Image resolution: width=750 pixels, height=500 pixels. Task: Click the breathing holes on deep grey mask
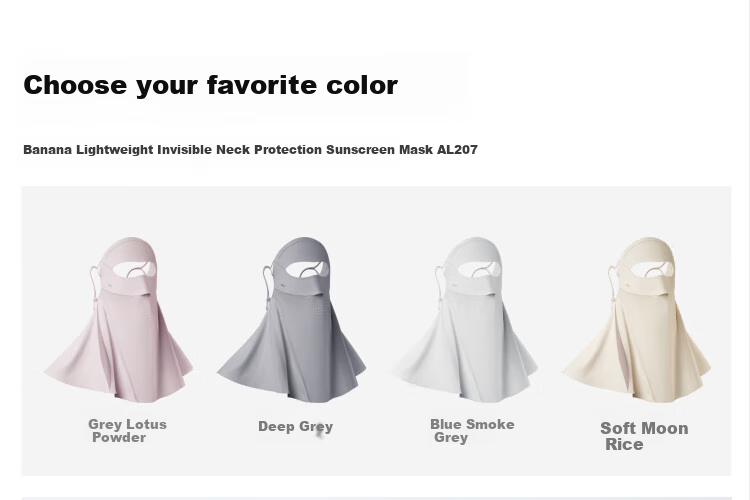click(318, 309)
